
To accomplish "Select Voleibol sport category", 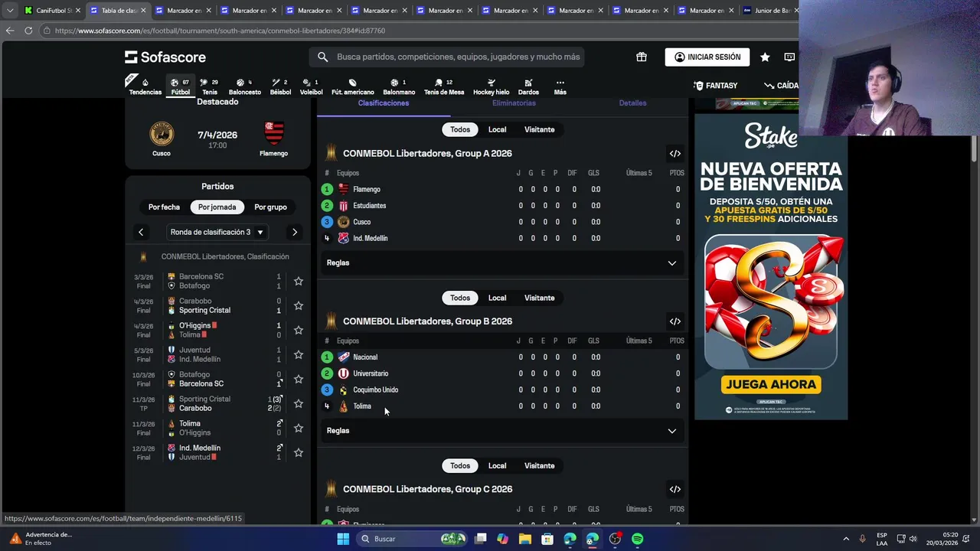I will pos(311,86).
